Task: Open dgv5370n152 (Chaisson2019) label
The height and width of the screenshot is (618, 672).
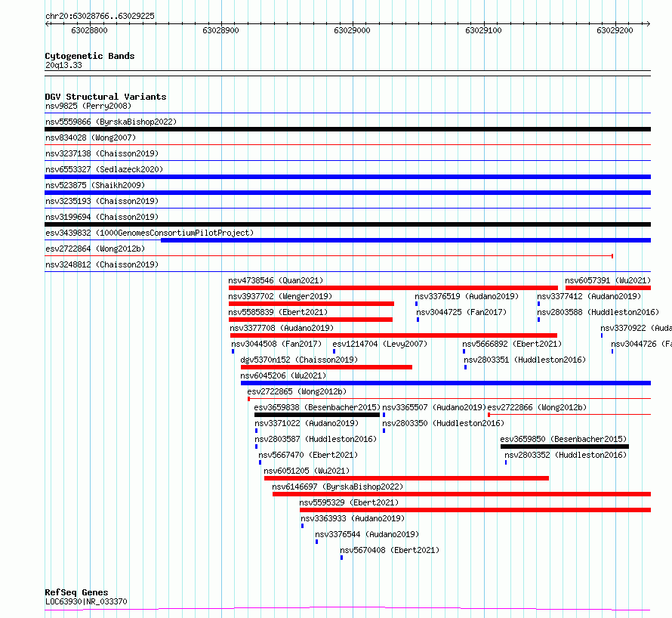Action: coord(299,360)
